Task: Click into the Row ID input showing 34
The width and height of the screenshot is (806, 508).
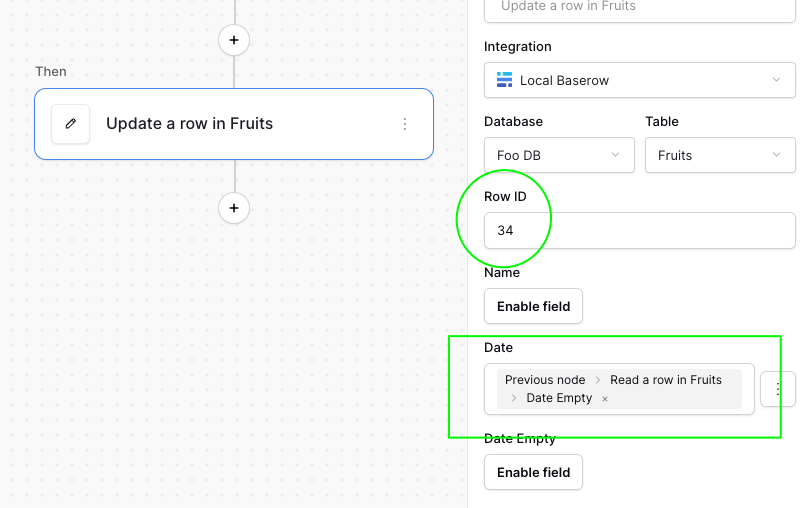Action: click(640, 230)
